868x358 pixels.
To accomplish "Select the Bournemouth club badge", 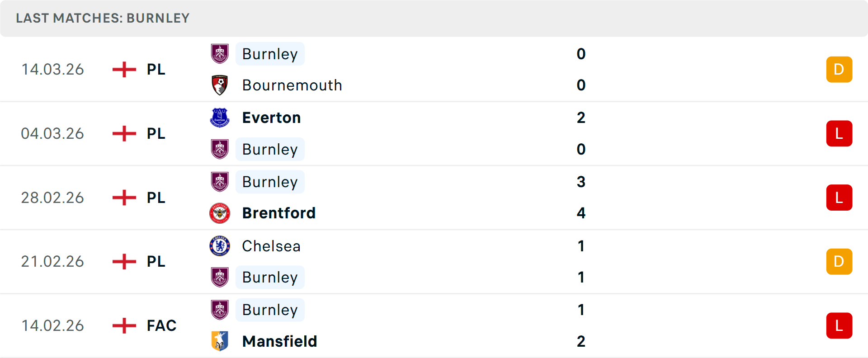I will click(220, 85).
